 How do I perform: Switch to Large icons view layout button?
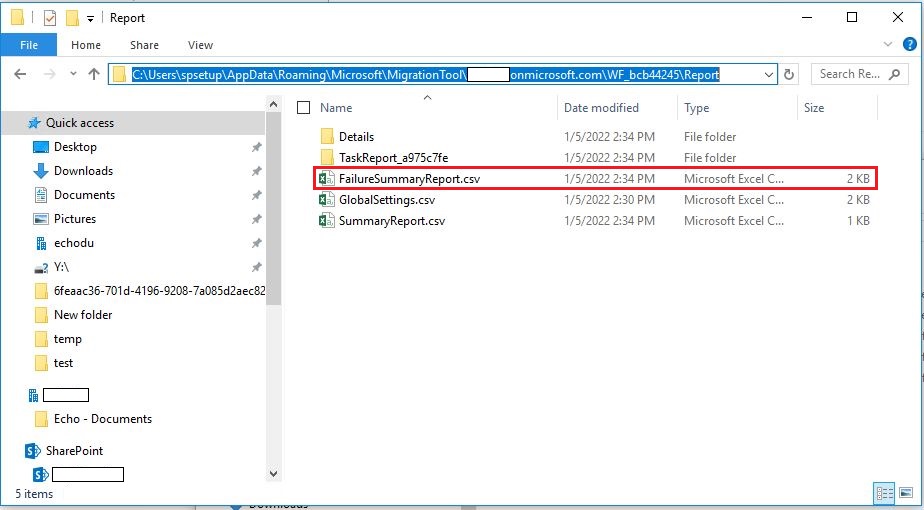coord(905,494)
